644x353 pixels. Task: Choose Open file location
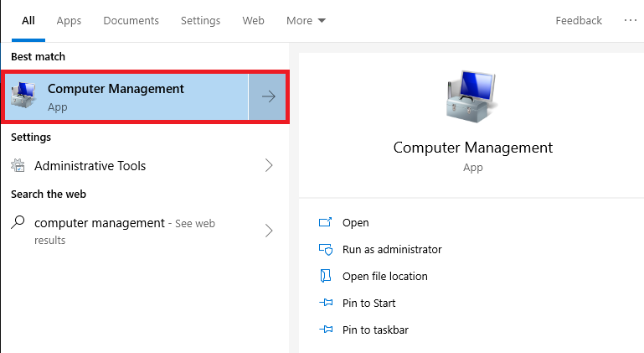click(385, 276)
